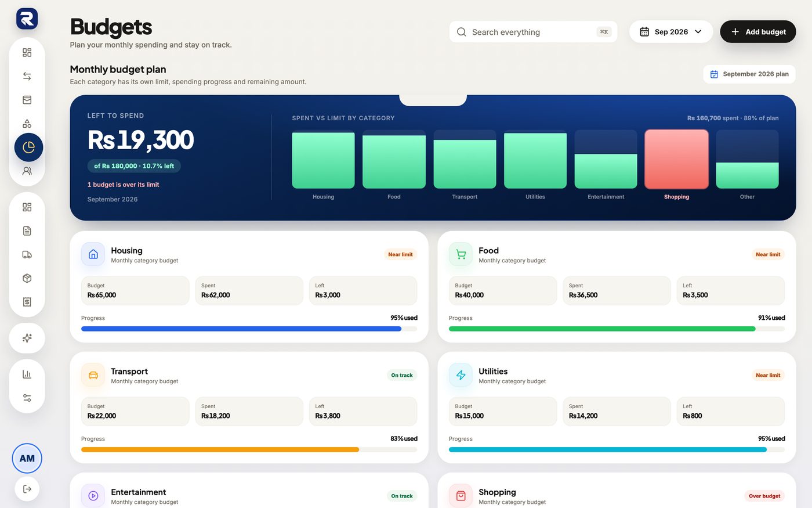The width and height of the screenshot is (812, 508).
Task: Open the delivery truck icon in sidebar
Action: [27, 254]
